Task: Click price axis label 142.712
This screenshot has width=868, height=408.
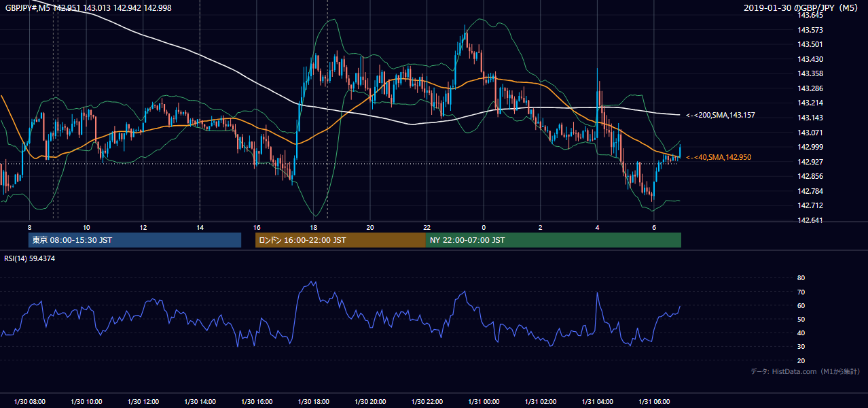Action: 810,205
